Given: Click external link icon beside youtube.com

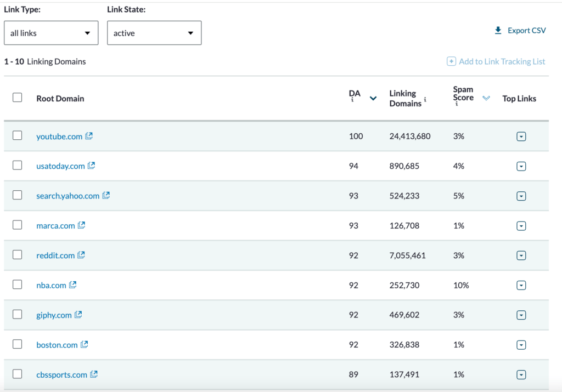Looking at the screenshot, I should (x=89, y=136).
